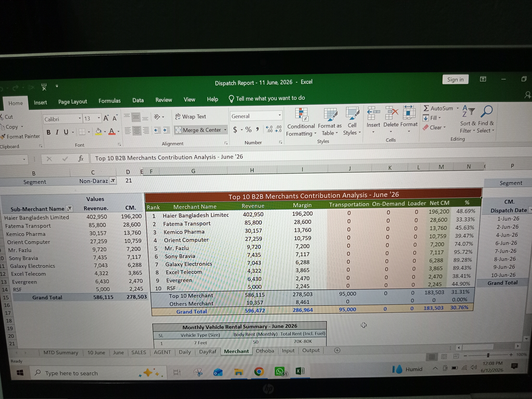Click Increase Decimal icon
This screenshot has width=532, height=399.
click(x=269, y=129)
